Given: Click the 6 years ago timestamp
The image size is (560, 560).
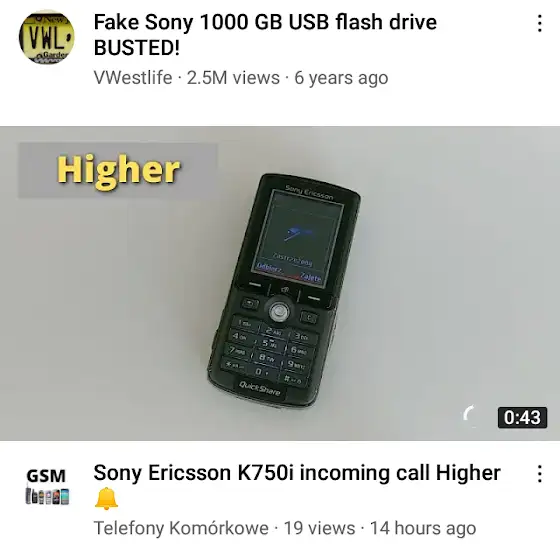Looking at the screenshot, I should 341,78.
